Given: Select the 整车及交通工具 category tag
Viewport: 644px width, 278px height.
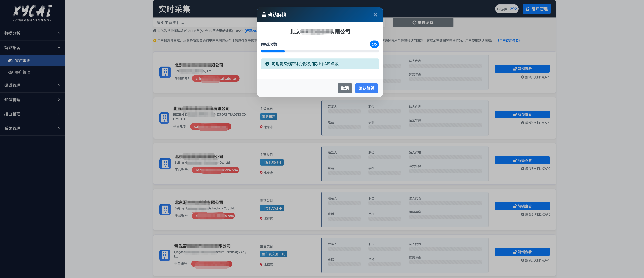Looking at the screenshot, I should (x=273, y=254).
